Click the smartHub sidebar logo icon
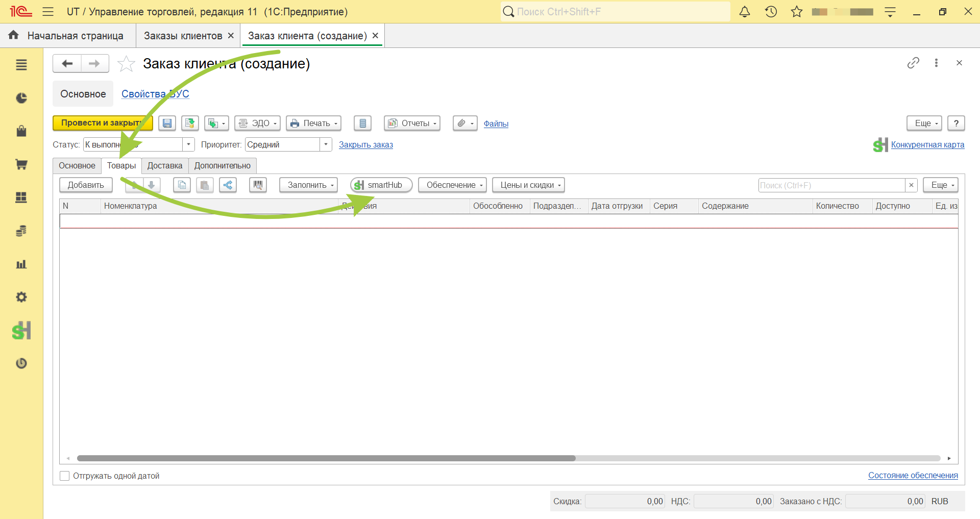The image size is (980, 519). (21, 331)
